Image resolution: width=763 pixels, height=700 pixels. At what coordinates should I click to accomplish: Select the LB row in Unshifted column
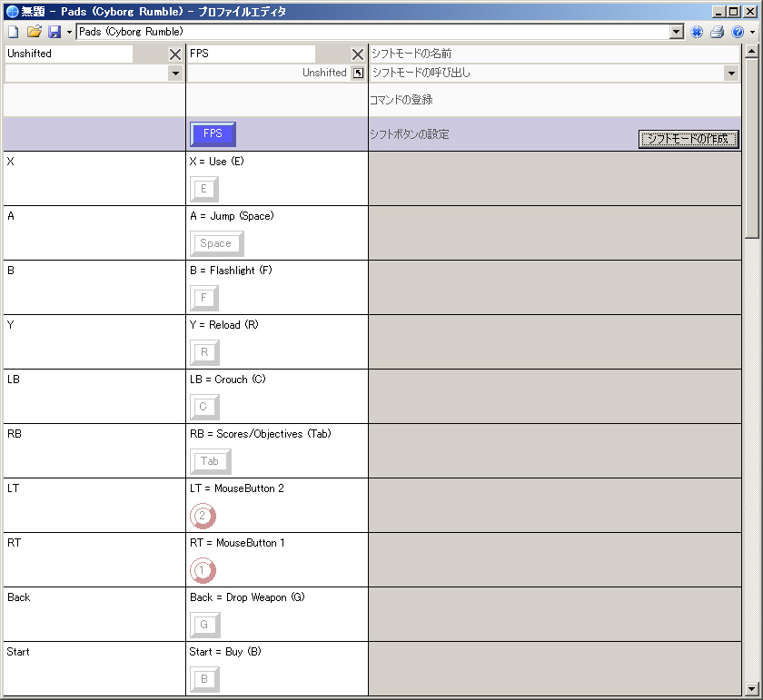[x=94, y=396]
